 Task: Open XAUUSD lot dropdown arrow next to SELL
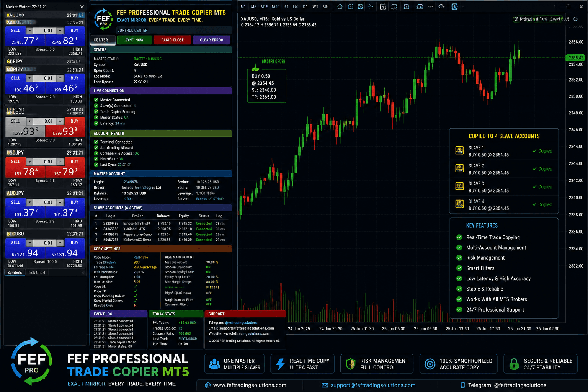(x=29, y=31)
